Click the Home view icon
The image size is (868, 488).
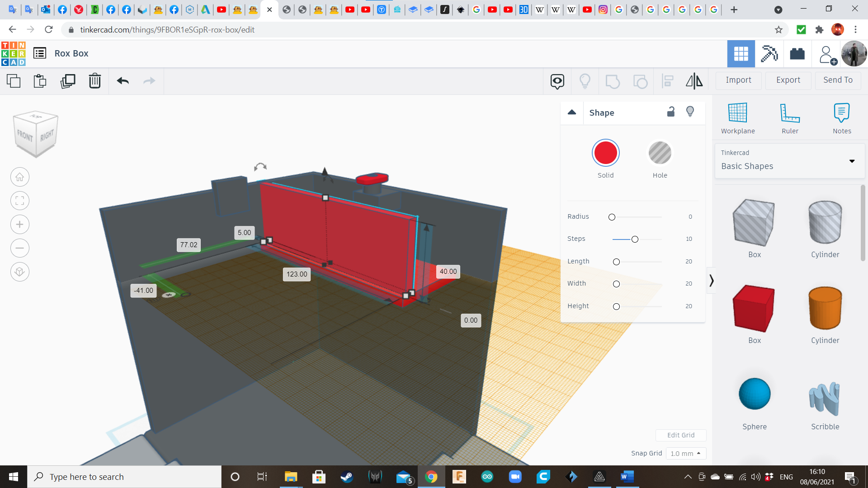[x=20, y=177]
